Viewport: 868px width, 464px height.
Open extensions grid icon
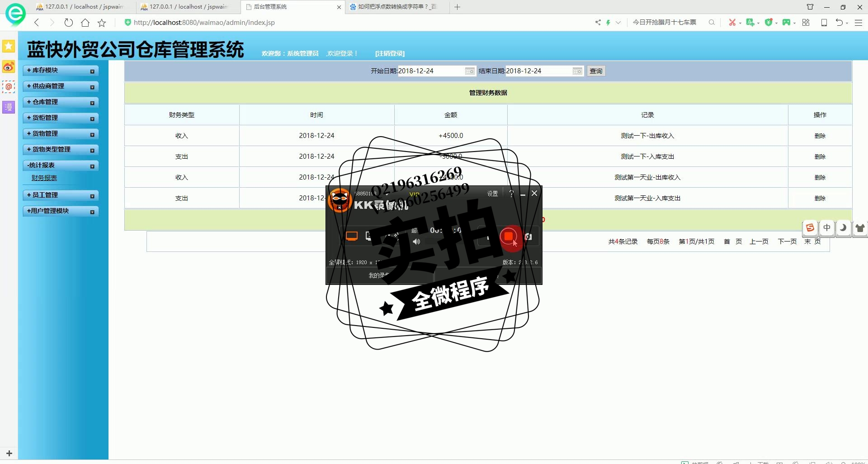point(806,22)
